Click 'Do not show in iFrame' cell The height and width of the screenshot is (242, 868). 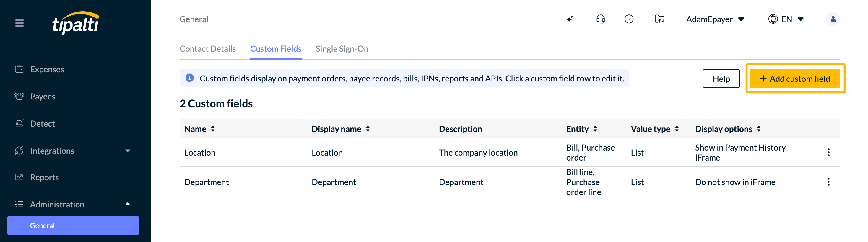(735, 182)
